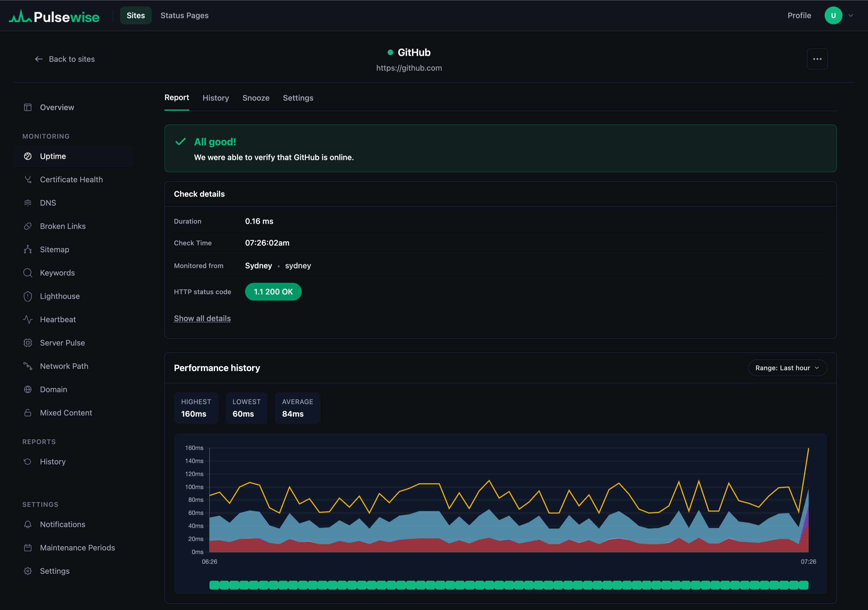Click the green U user avatar
The height and width of the screenshot is (610, 868).
(833, 16)
